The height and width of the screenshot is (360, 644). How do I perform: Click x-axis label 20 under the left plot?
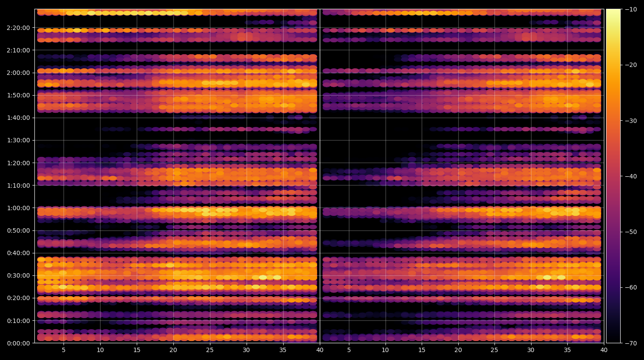coord(173,350)
